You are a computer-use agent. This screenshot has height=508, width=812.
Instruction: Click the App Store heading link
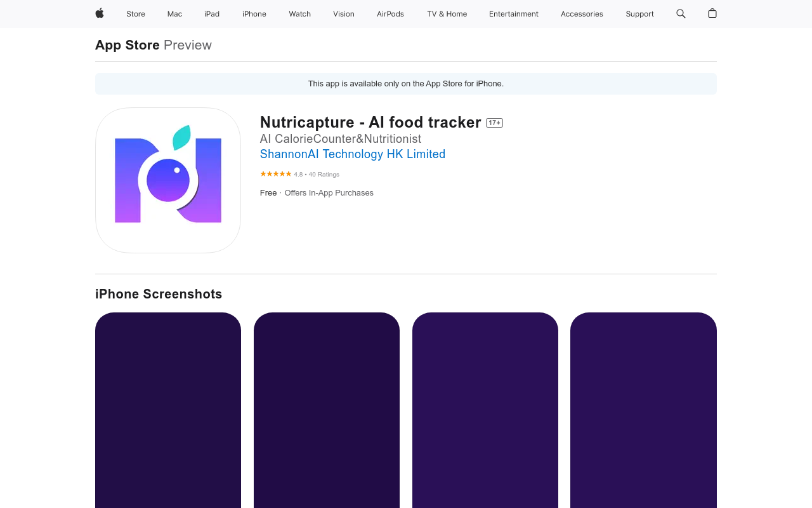[128, 45]
